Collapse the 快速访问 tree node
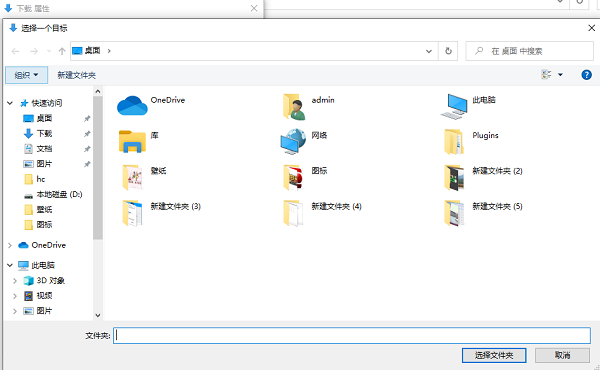Viewport: 600px width, 370px height. (x=10, y=103)
